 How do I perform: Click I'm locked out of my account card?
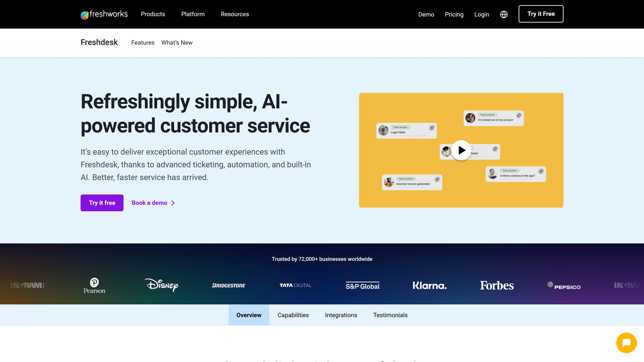click(x=494, y=118)
